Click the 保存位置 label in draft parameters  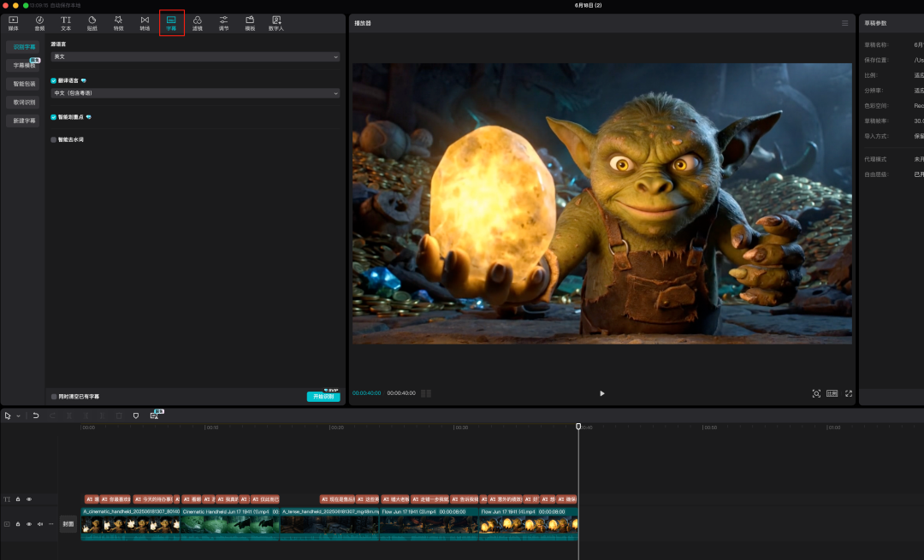[x=876, y=60]
